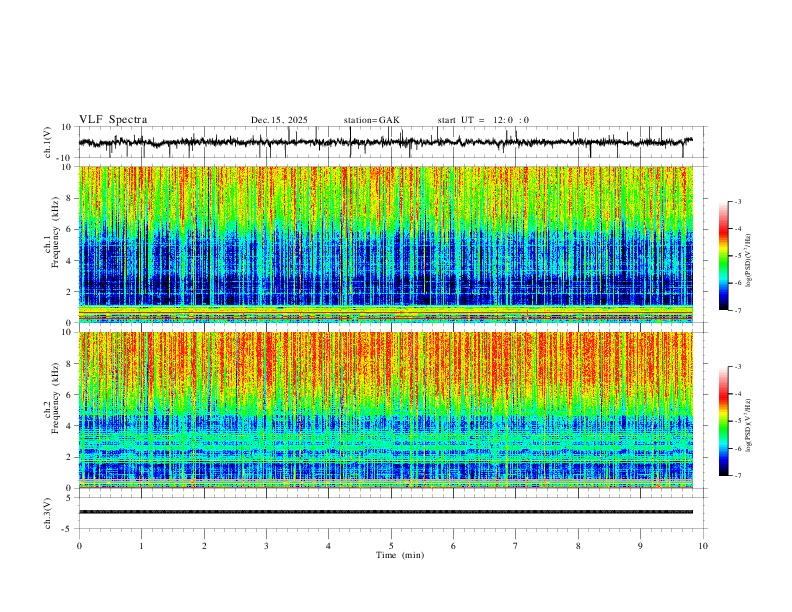
Task: Click the "-10" tick on ch.1(V) axis
Action: (65, 158)
